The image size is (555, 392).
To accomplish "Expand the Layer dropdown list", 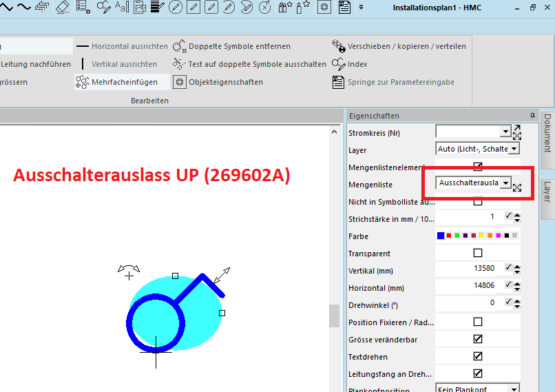I will pyautogui.click(x=514, y=149).
